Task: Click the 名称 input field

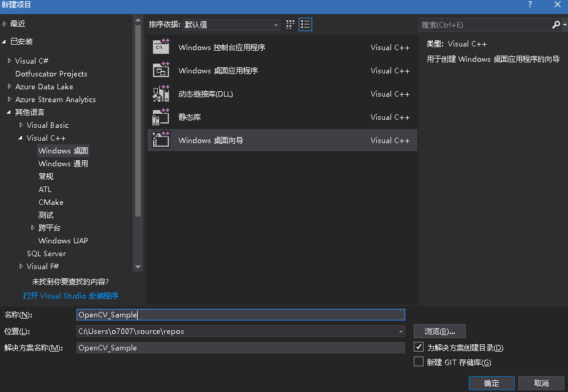Action: (x=241, y=314)
